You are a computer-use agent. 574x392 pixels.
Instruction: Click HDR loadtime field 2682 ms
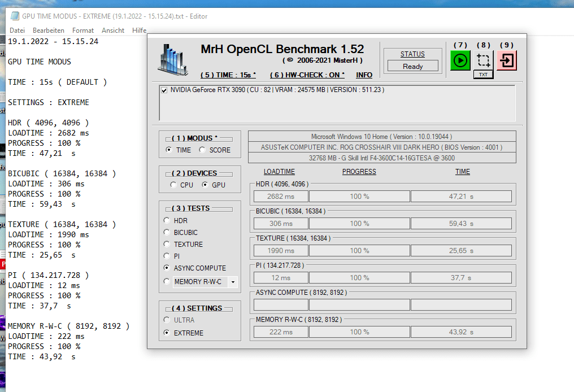coord(281,196)
